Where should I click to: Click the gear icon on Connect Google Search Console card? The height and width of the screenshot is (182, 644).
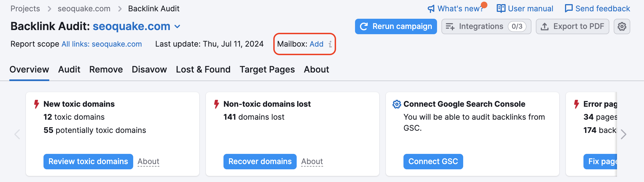point(396,104)
